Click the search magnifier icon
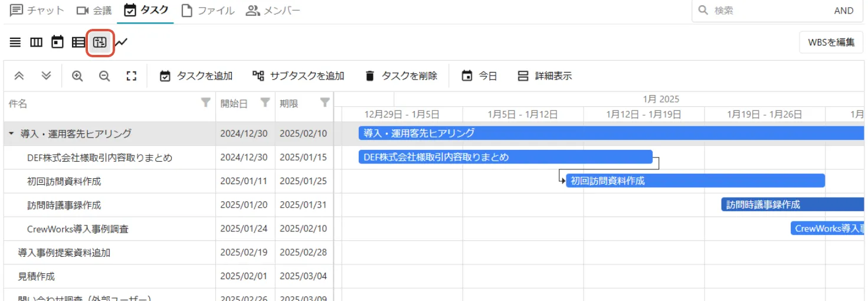The width and height of the screenshot is (868, 301). click(703, 10)
